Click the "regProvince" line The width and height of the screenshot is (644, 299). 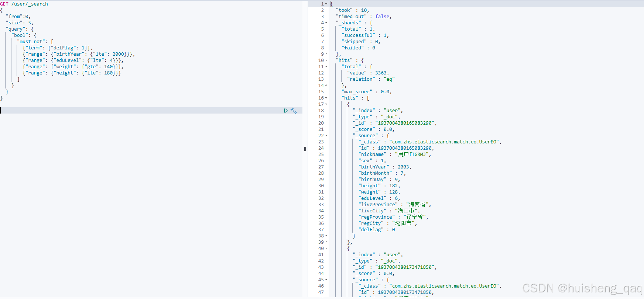coord(393,217)
